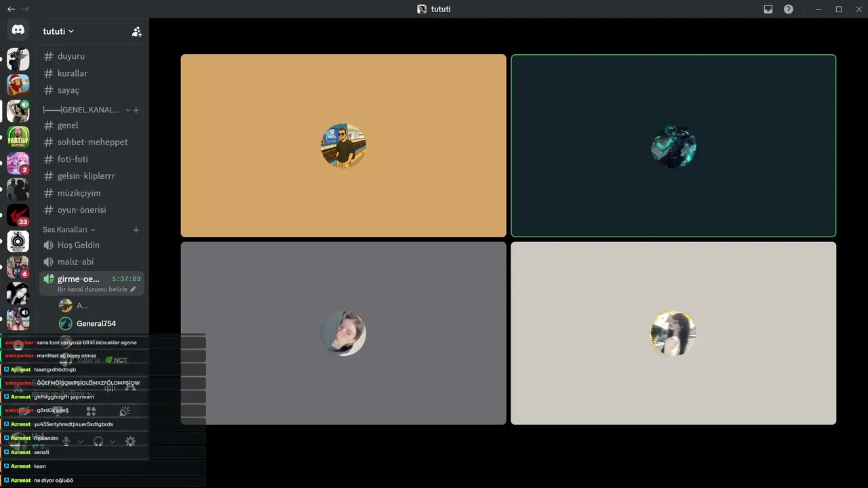The width and height of the screenshot is (868, 488).
Task: Open the black-and-white circular logo server
Action: (x=18, y=241)
